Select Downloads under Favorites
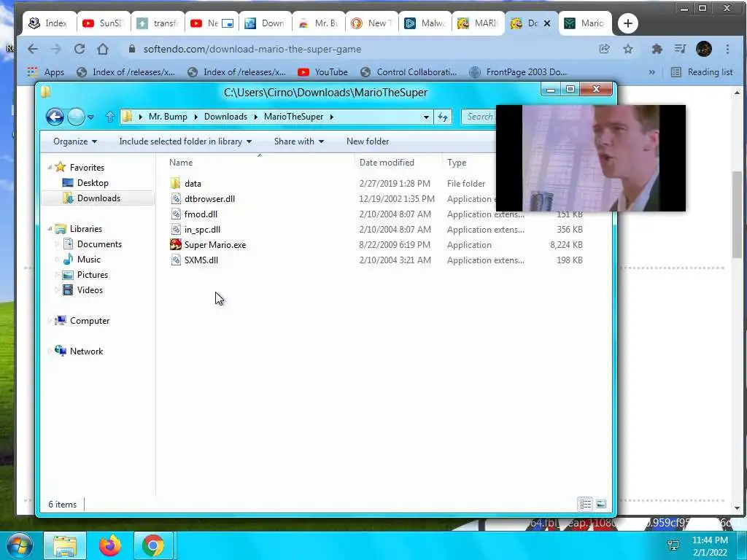The height and width of the screenshot is (560, 747). tap(98, 198)
